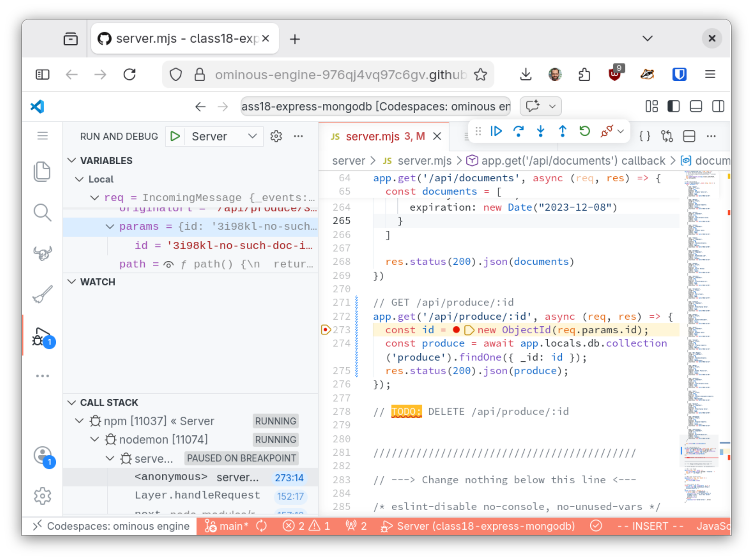Collapse the params variable node
This screenshot has height=560, width=753.
(x=110, y=226)
